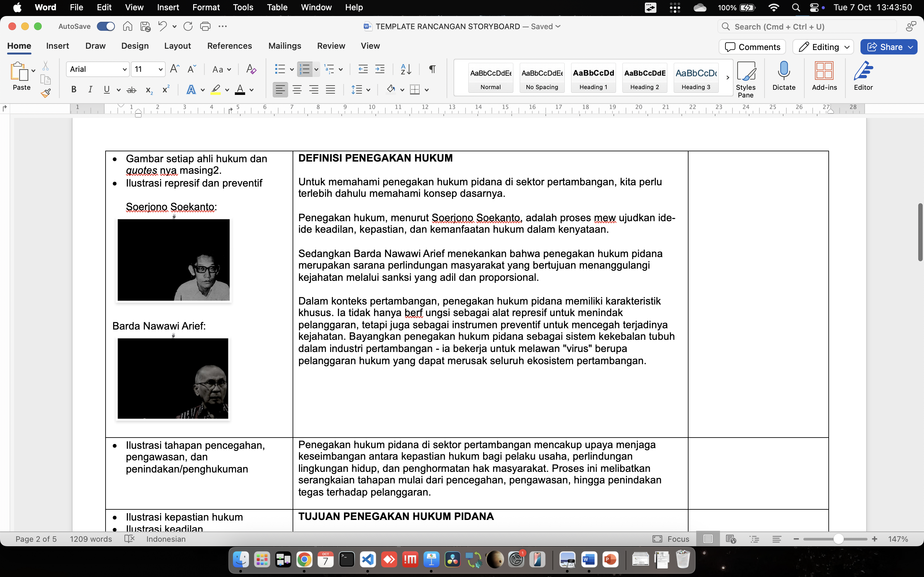Start Dictate with the microphone icon
The width and height of the screenshot is (924, 577).
[783, 76]
